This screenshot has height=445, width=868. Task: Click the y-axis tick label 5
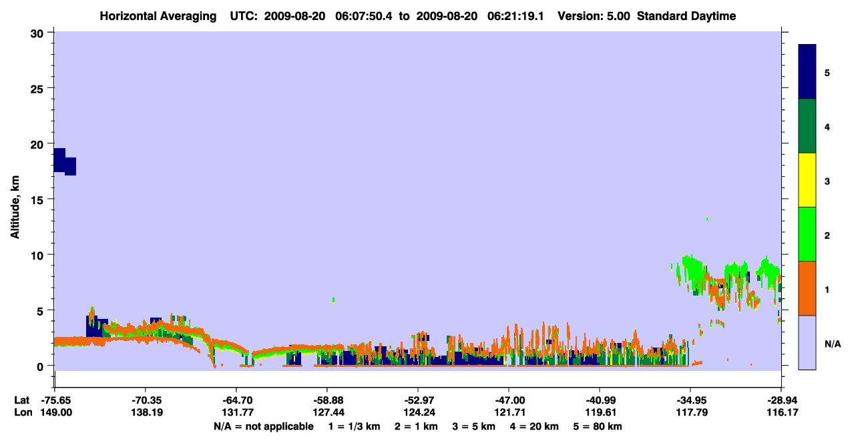pos(41,310)
